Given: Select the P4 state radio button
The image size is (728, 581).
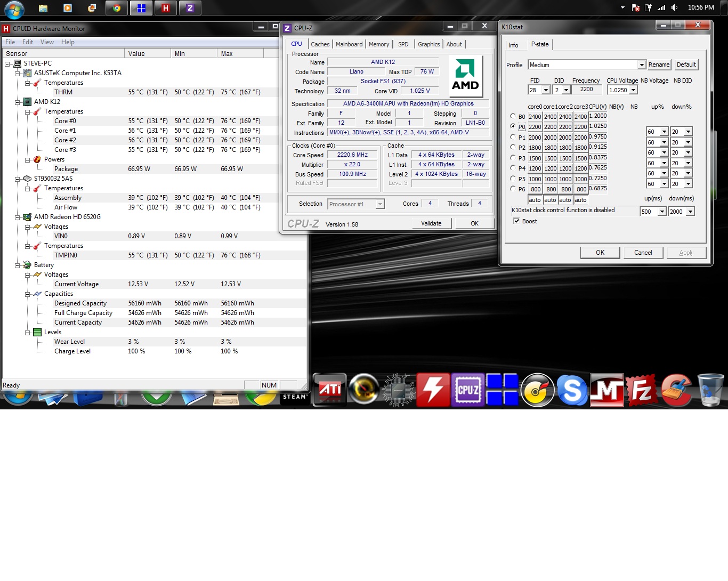Looking at the screenshot, I should click(513, 168).
